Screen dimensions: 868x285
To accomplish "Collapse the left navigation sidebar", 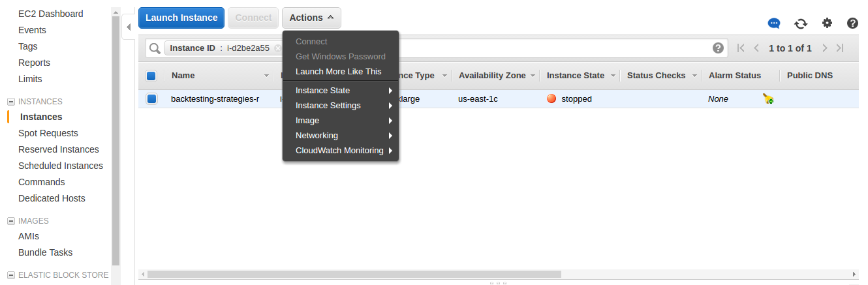I will [129, 27].
